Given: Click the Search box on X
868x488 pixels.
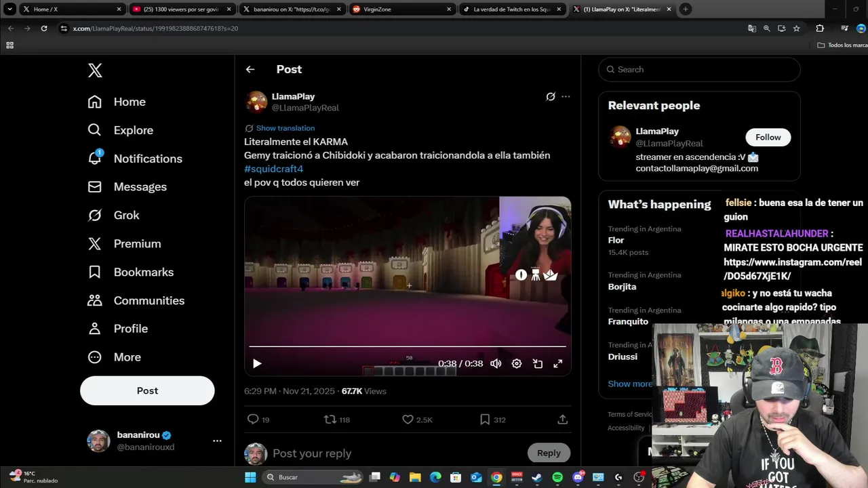Looking at the screenshot, I should click(x=699, y=69).
